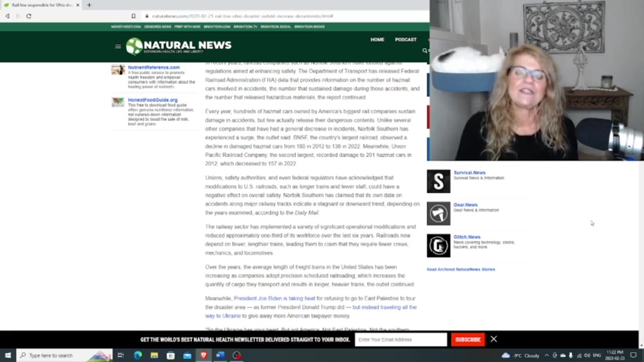Select the Rail line responsible for Ohio tab
The height and width of the screenshot is (362, 644).
tap(41, 5)
